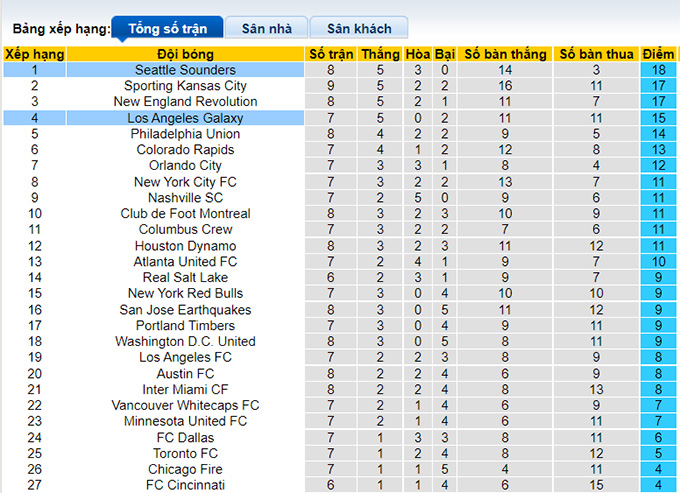Image resolution: width=680 pixels, height=493 pixels.
Task: Click Club de Foot Montreal
Action: coord(186,214)
